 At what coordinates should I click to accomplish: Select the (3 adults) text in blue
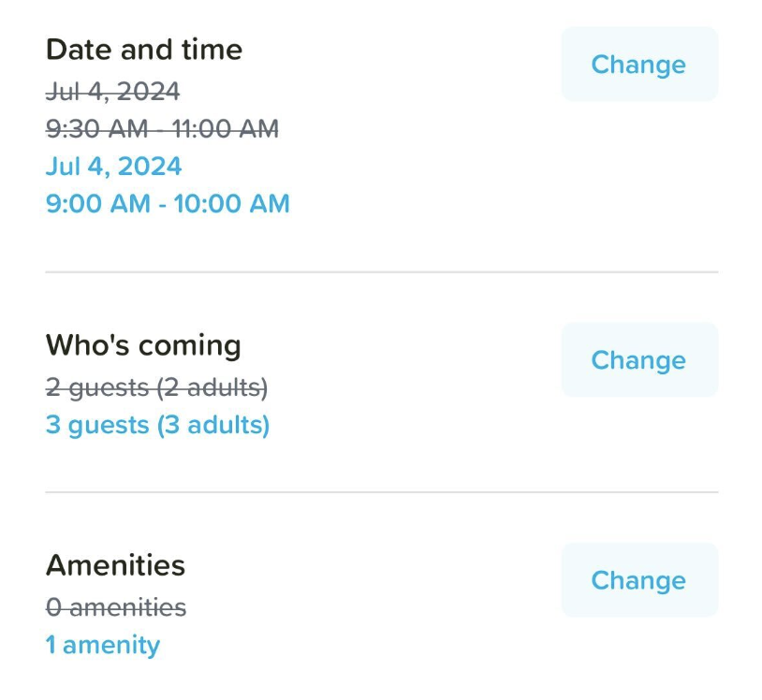(x=213, y=425)
